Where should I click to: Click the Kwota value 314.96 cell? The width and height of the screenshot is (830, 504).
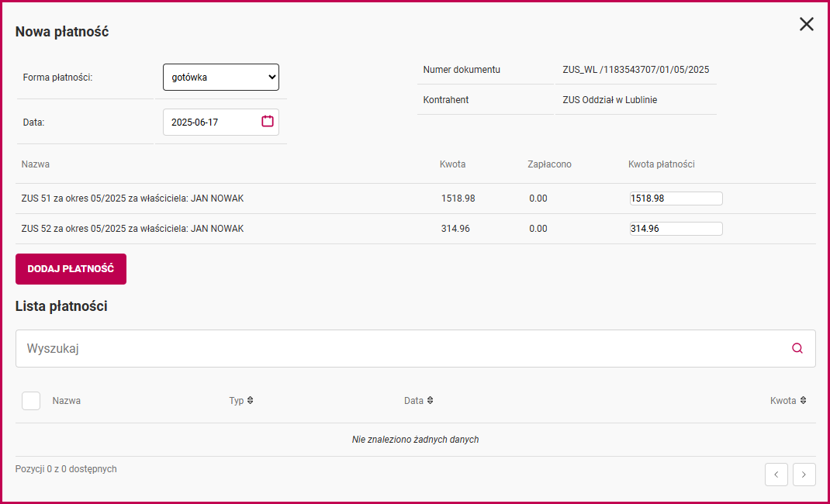(x=455, y=229)
